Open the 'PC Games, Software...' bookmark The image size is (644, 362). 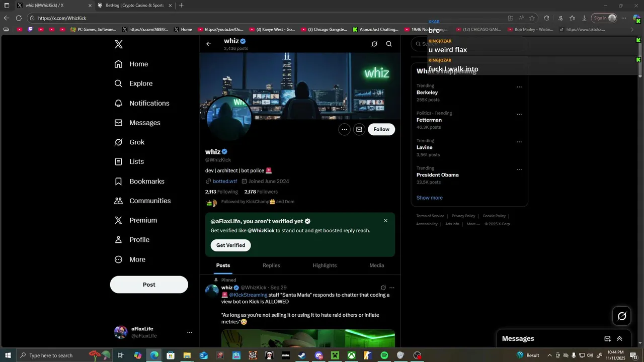coord(94,30)
